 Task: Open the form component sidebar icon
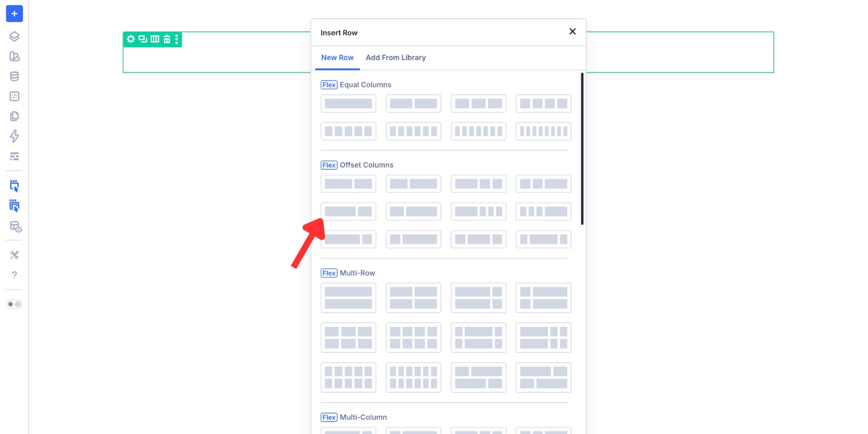pos(14,96)
